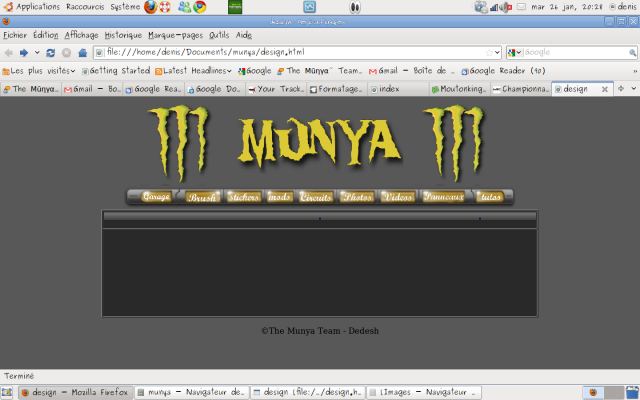This screenshot has height=400, width=640.
Task: Switch to the Formatage tab
Action: coord(337,89)
